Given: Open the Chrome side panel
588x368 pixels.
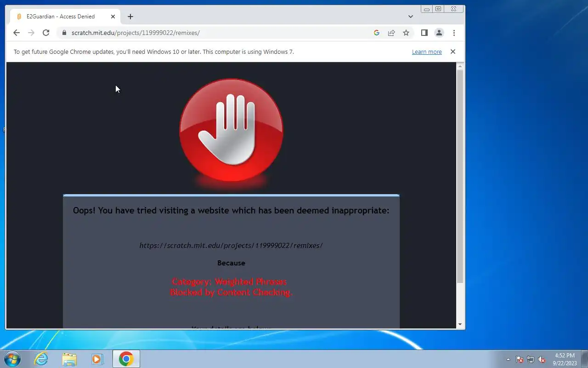Looking at the screenshot, I should [x=424, y=33].
